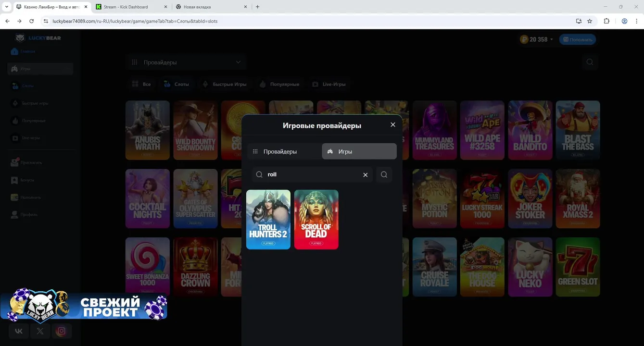The image size is (644, 346).
Task: Bookmark this page with star icon
Action: 590,21
